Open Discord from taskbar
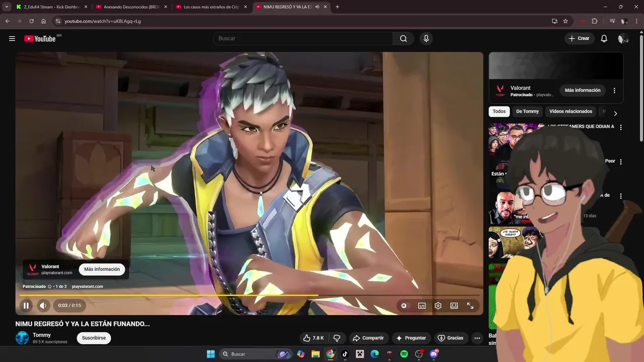 point(434,354)
